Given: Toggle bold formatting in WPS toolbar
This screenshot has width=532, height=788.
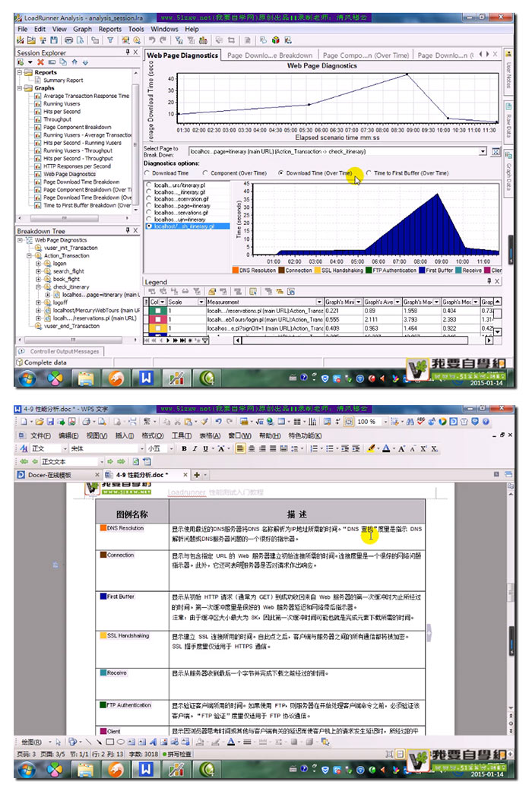Looking at the screenshot, I should point(184,449).
